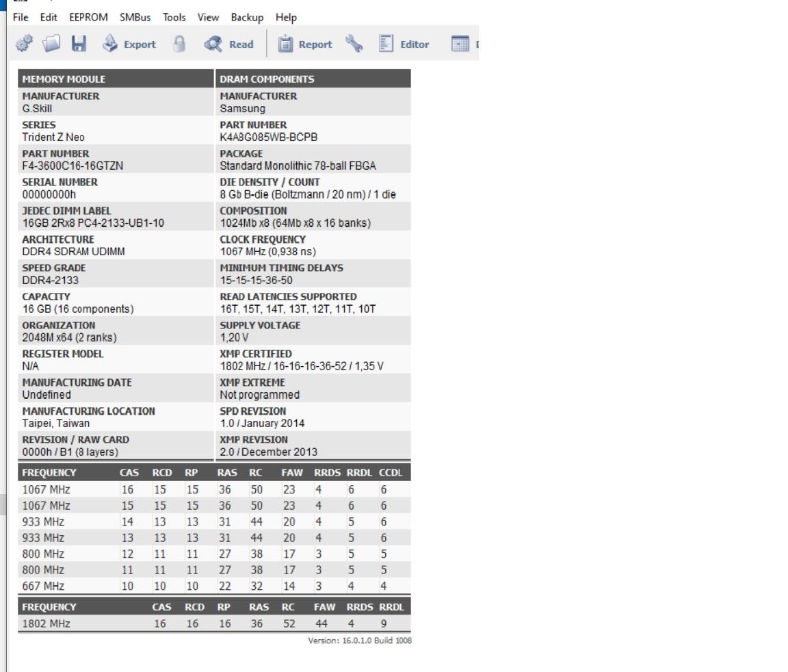Image resolution: width=788 pixels, height=672 pixels.
Task: Click XMP extreme value Not programmed
Action: tap(259, 395)
